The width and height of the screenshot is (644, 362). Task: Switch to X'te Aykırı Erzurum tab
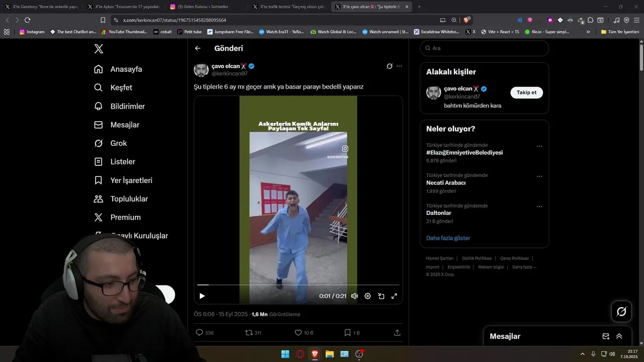tap(123, 7)
